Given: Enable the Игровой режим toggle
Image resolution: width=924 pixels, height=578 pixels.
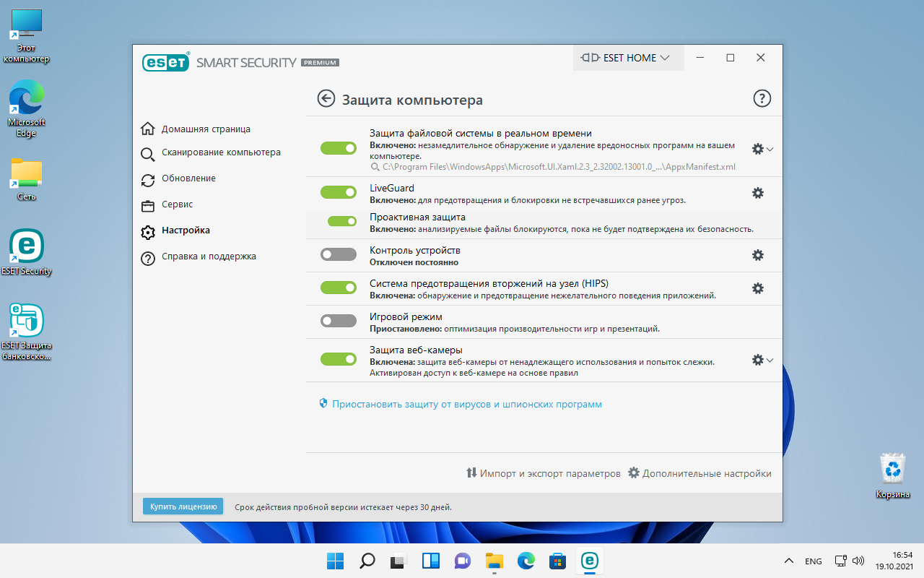Looking at the screenshot, I should click(338, 320).
